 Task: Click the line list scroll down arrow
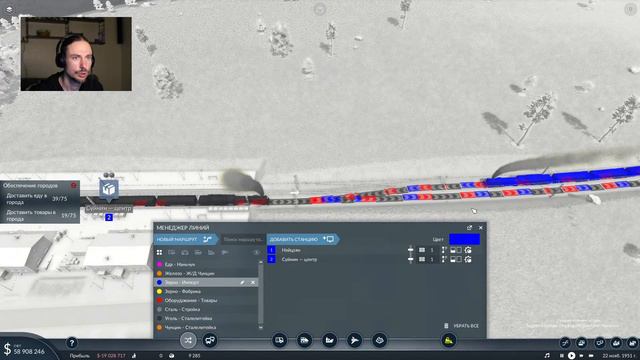click(x=261, y=327)
